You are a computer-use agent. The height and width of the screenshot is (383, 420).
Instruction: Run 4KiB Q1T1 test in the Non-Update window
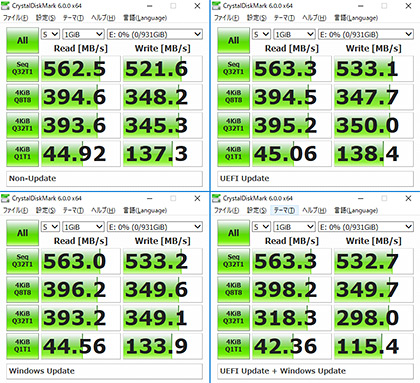(x=22, y=154)
